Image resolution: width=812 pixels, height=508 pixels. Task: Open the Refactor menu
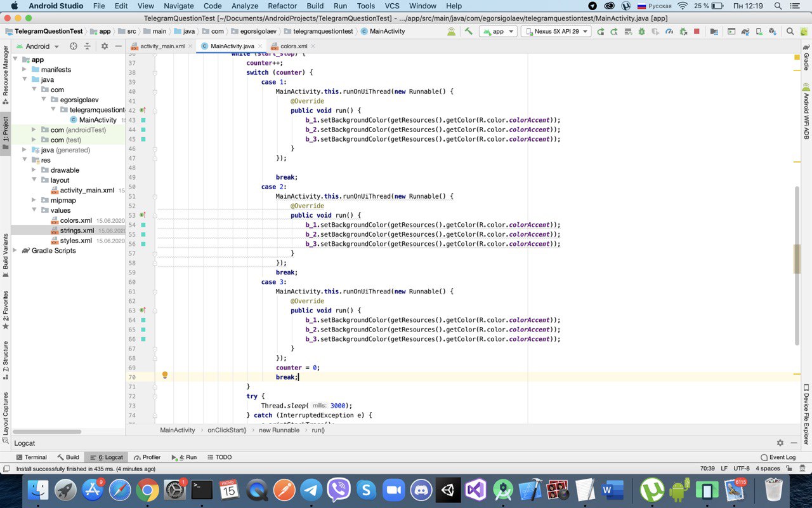(282, 6)
